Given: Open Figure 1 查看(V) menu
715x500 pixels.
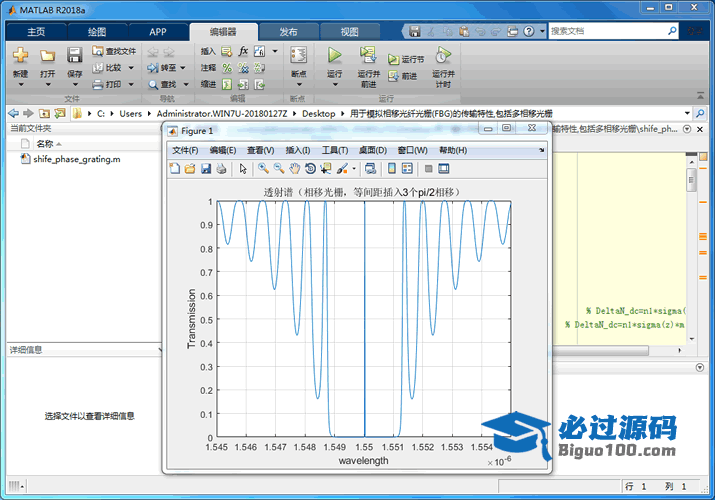Looking at the screenshot, I should pos(260,150).
